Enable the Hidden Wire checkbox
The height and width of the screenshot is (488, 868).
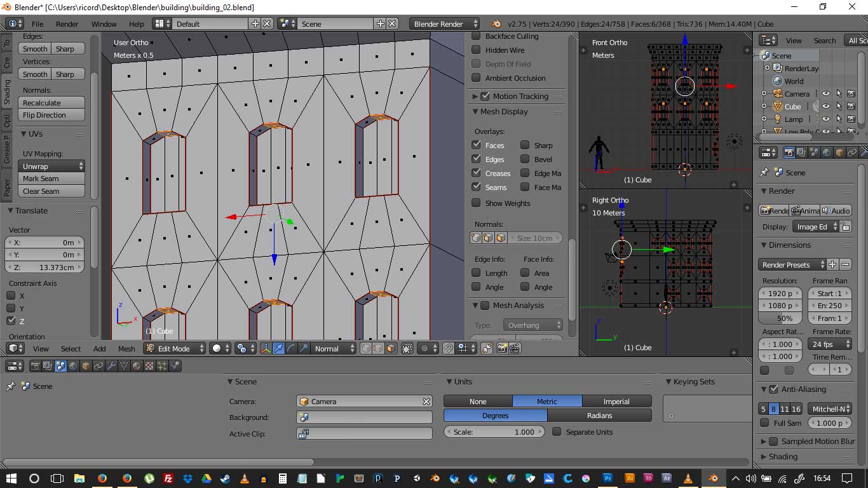[476, 50]
